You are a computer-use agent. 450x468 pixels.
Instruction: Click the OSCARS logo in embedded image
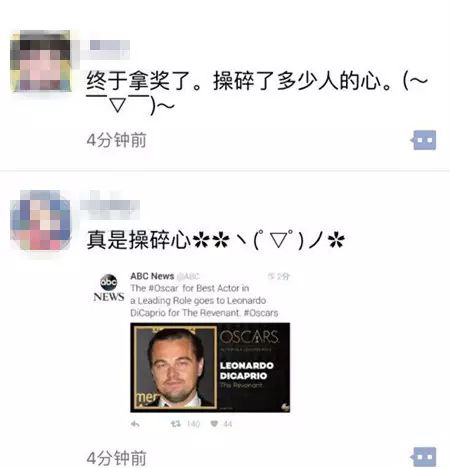point(249,337)
